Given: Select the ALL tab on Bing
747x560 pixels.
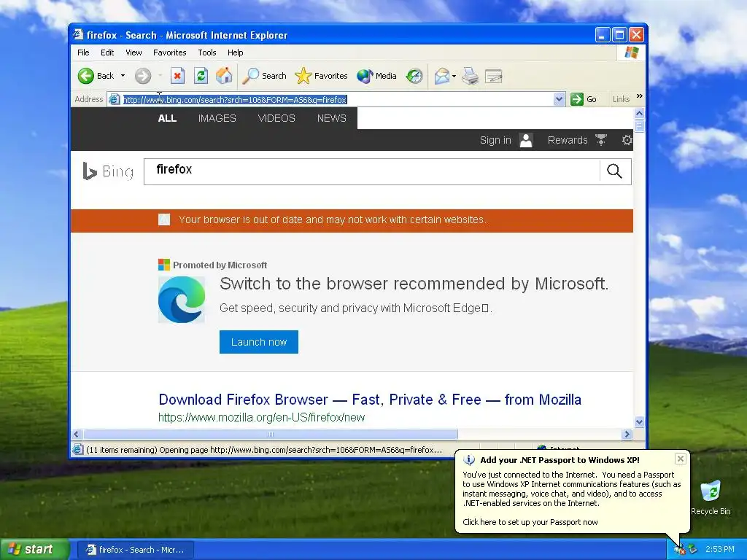Looking at the screenshot, I should pyautogui.click(x=167, y=118).
